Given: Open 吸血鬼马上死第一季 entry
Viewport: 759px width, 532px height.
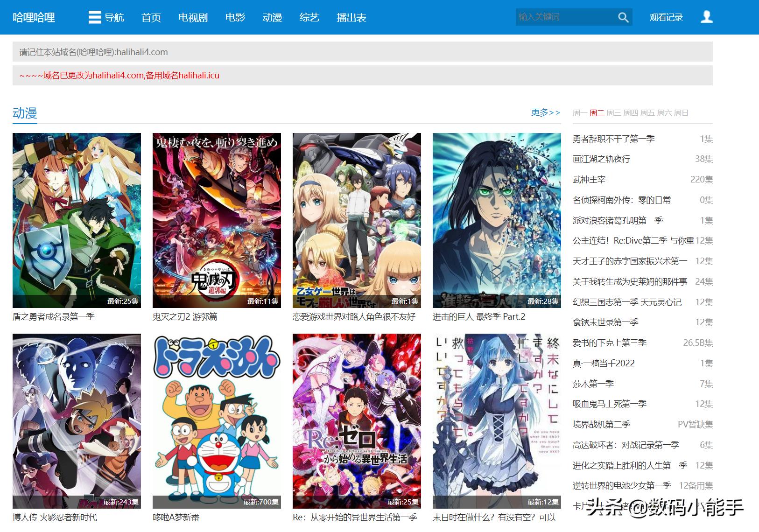Looking at the screenshot, I should (610, 404).
